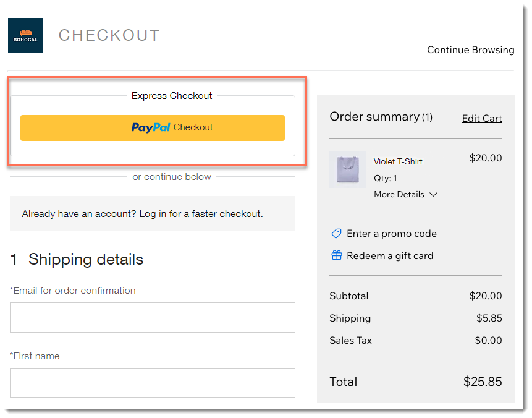Pay with PayPal Checkout button
The width and height of the screenshot is (532, 418).
[153, 128]
